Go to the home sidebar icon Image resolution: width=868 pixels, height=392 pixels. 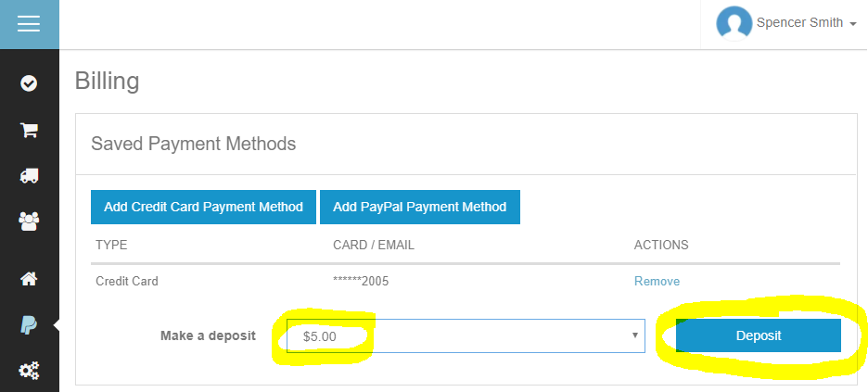[x=29, y=278]
